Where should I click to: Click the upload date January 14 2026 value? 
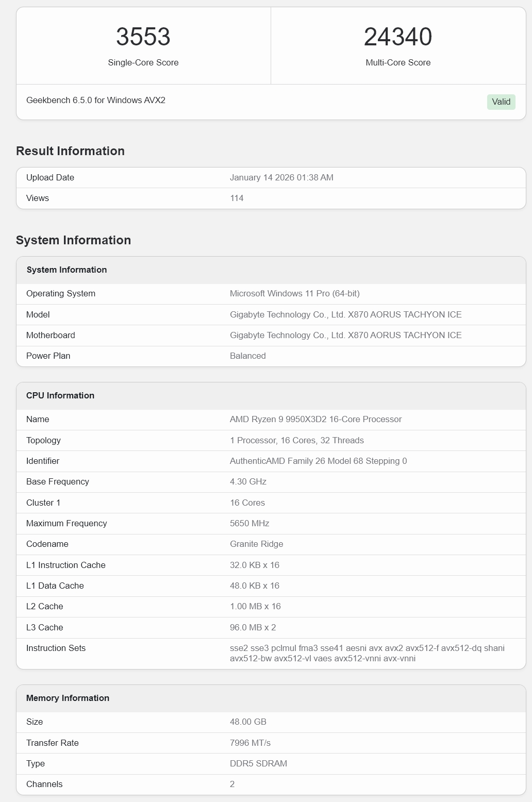[281, 177]
